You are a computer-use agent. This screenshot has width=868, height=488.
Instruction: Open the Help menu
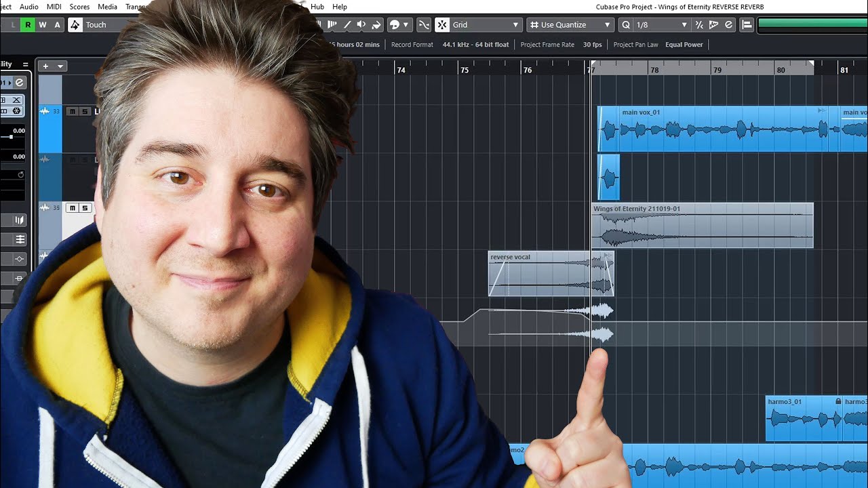click(340, 6)
